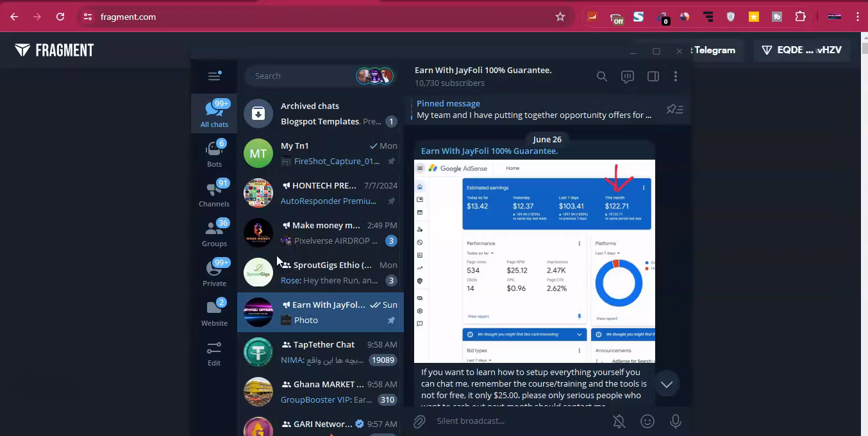The height and width of the screenshot is (436, 868).
Task: Attach a file with paperclip icon
Action: coord(419,421)
